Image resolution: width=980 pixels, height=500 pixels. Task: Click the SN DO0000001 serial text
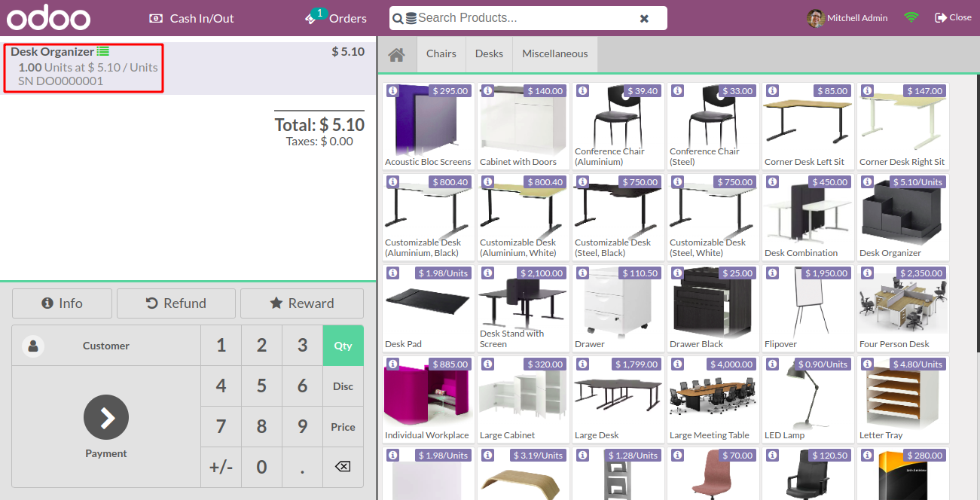(x=60, y=81)
